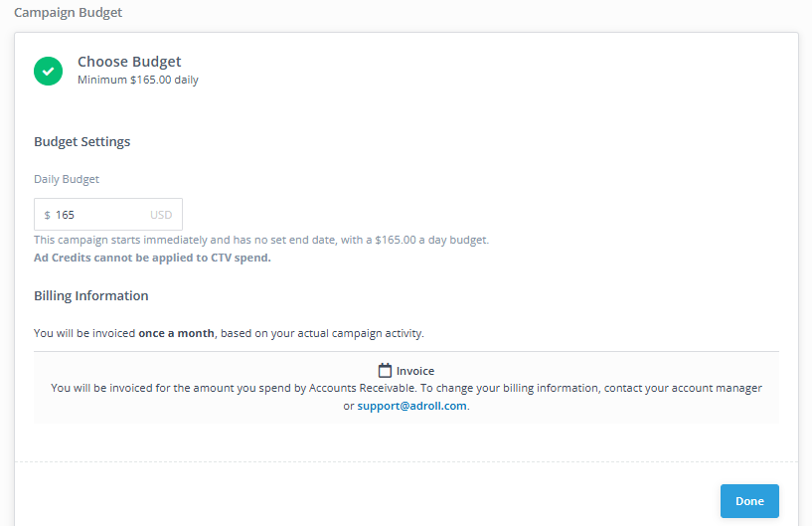Image resolution: width=812 pixels, height=526 pixels.
Task: Click the Invoice label text
Action: point(415,371)
